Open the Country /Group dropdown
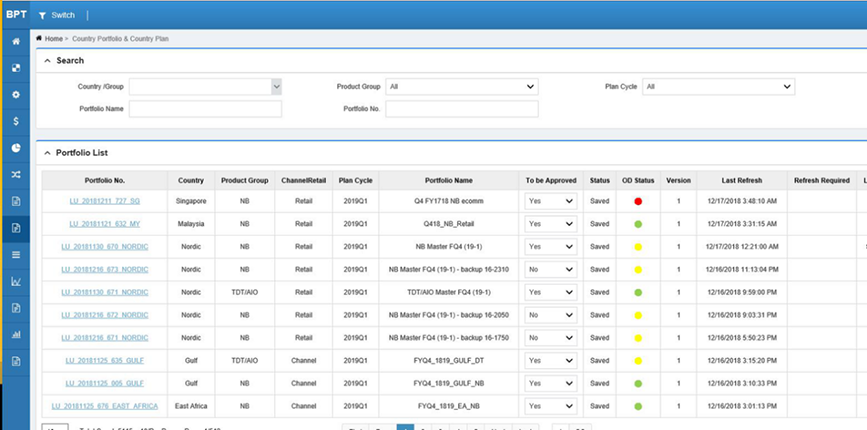This screenshot has width=867, height=430. tap(206, 87)
